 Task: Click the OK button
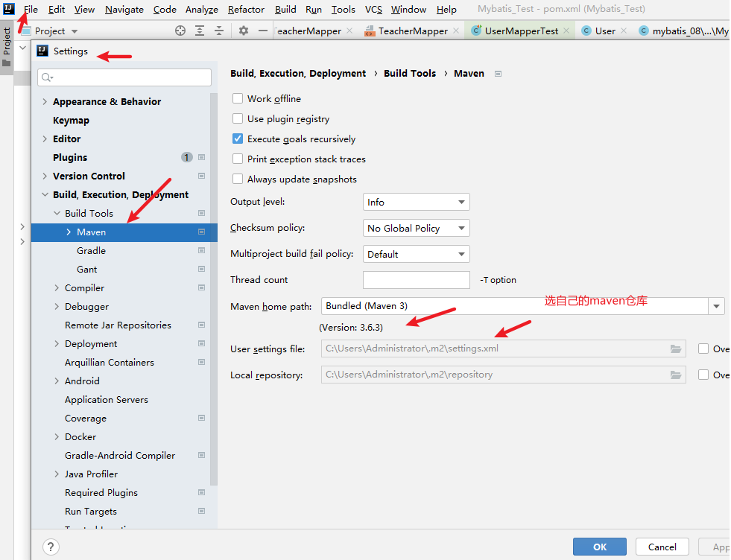tap(600, 547)
